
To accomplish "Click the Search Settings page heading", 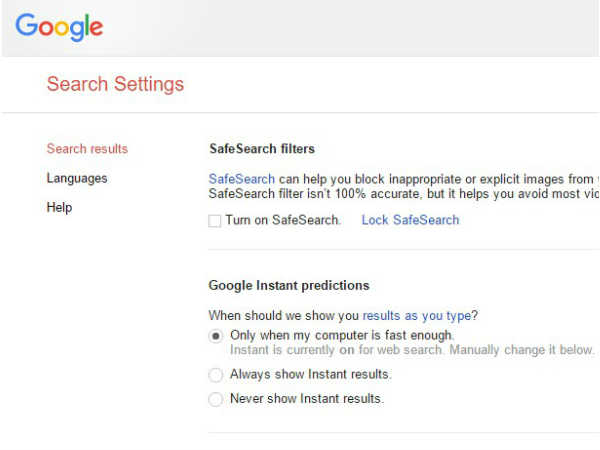I will point(115,84).
